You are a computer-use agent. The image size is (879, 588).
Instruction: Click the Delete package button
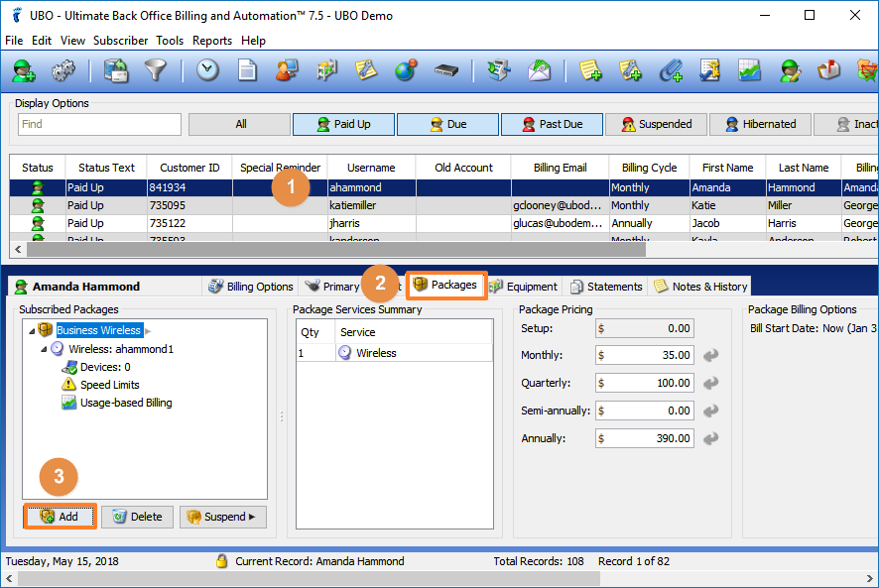138,517
